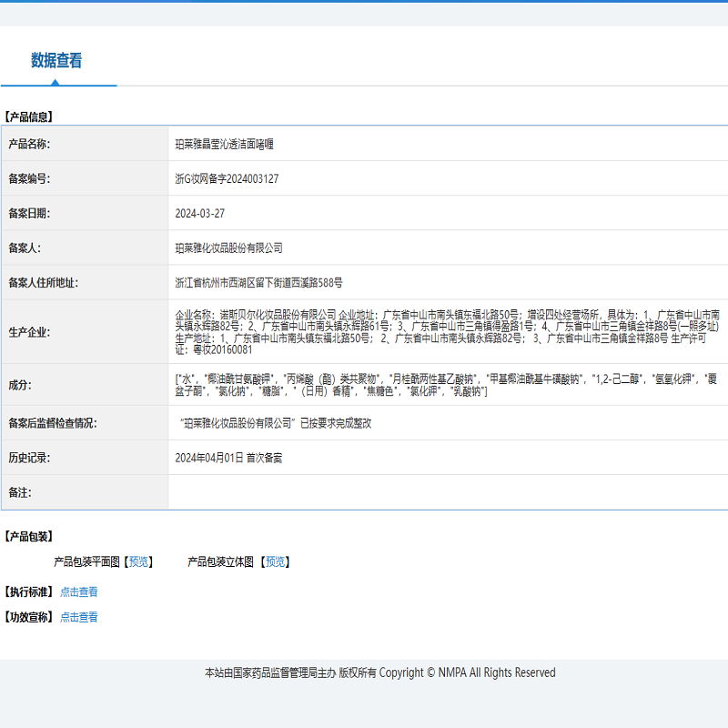
Task: Click the address 浙江省杭州市西湖区留下街道西溪路588号
Action: 258,283
